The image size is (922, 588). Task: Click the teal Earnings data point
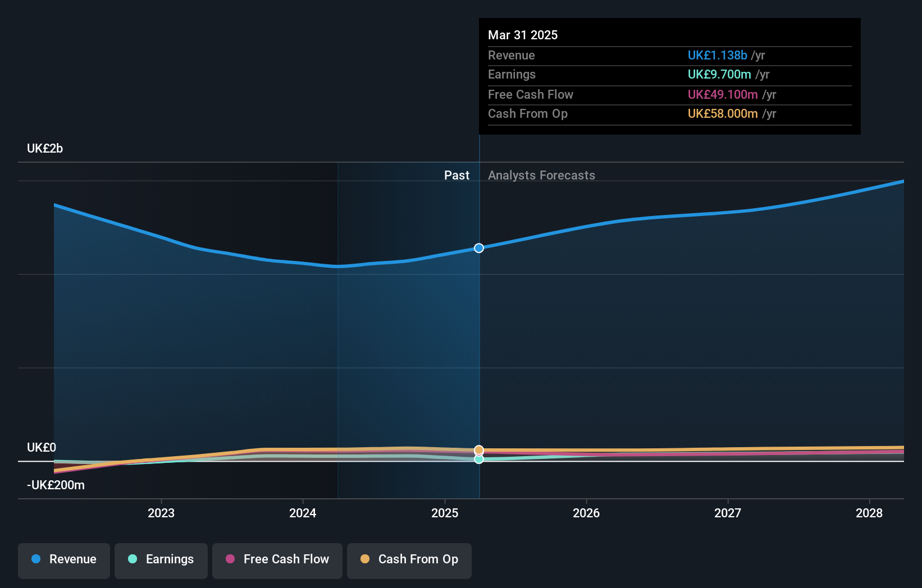[x=479, y=459]
